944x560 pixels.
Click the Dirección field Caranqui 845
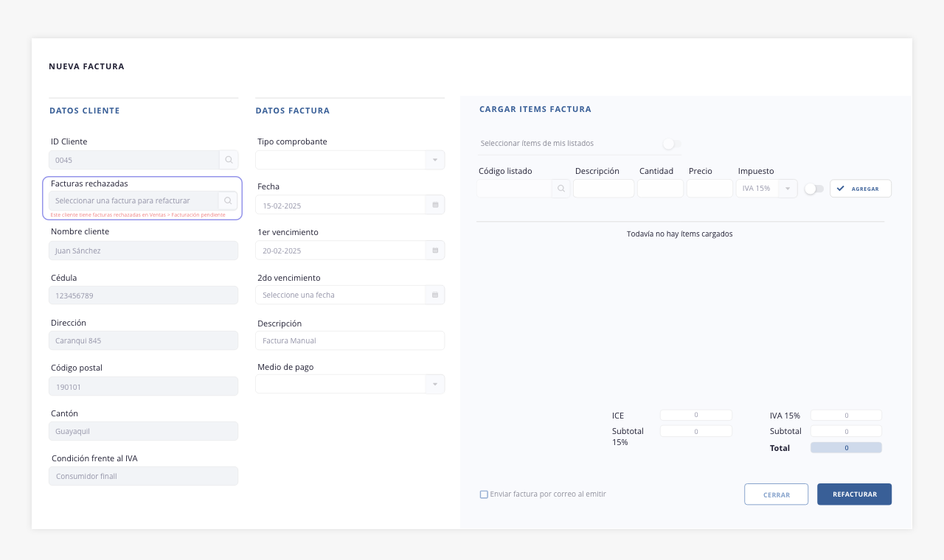144,340
